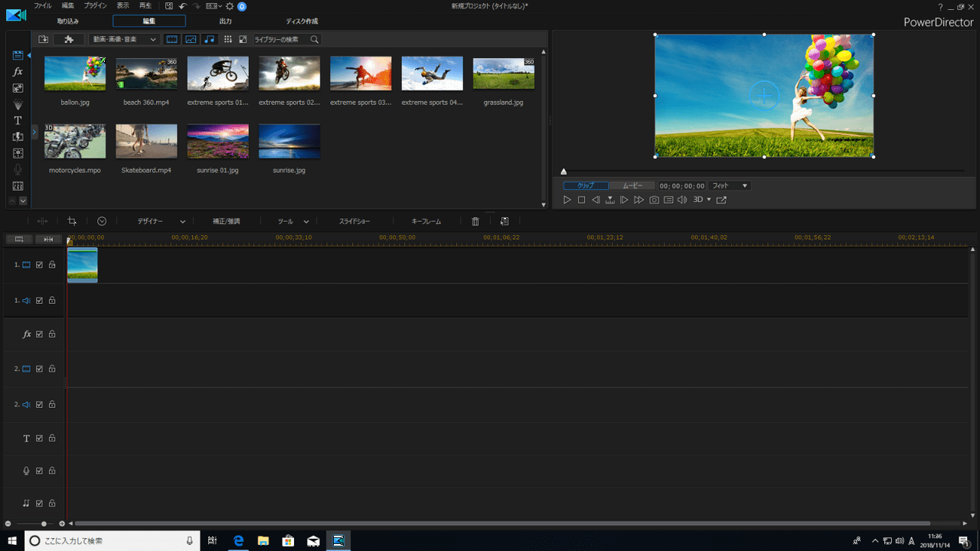Toggle the lock on audio track 1
The height and width of the screenshot is (551, 980).
(x=52, y=300)
